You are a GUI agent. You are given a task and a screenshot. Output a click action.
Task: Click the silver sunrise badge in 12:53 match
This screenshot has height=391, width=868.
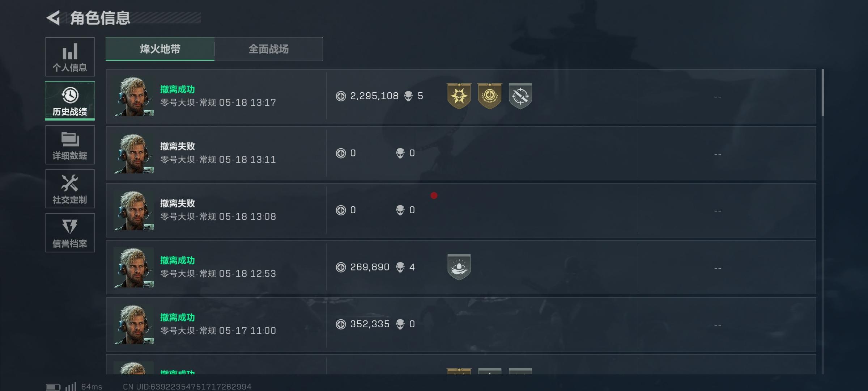point(459,267)
